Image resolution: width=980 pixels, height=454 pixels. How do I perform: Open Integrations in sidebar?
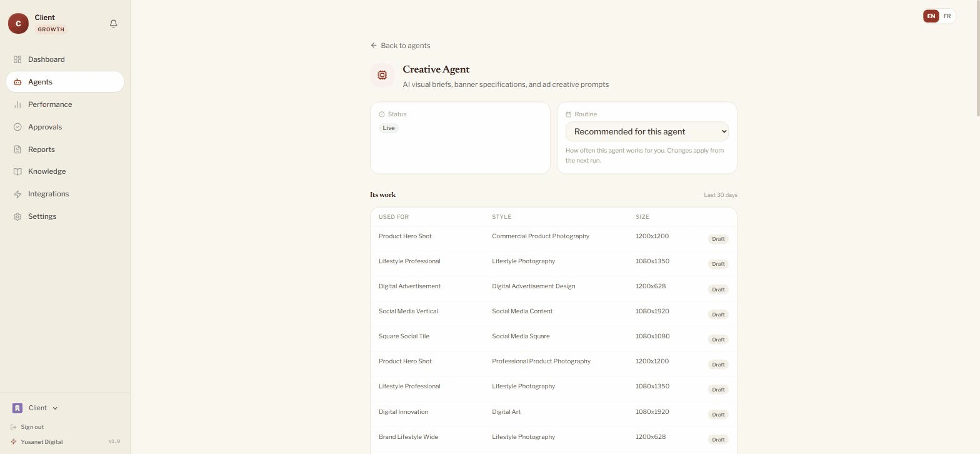(x=65, y=194)
